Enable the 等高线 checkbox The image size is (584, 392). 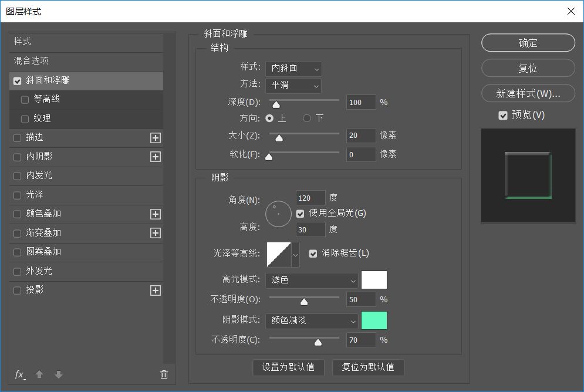click(25, 100)
